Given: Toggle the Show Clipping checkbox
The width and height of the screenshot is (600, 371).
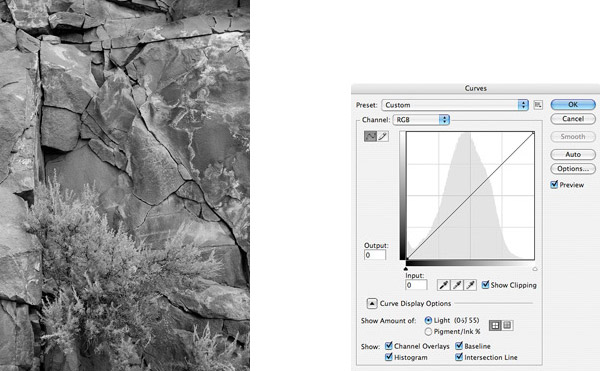Looking at the screenshot, I should pos(485,285).
